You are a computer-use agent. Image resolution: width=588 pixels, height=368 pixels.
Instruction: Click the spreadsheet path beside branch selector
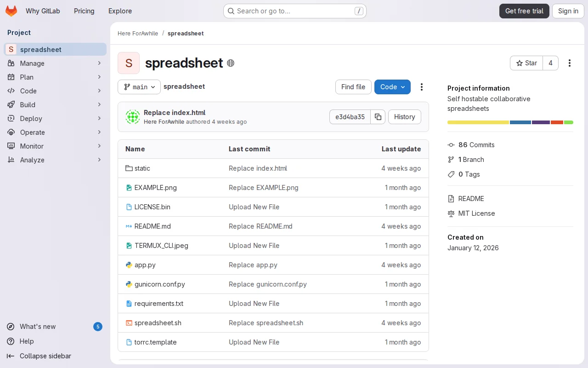[184, 86]
